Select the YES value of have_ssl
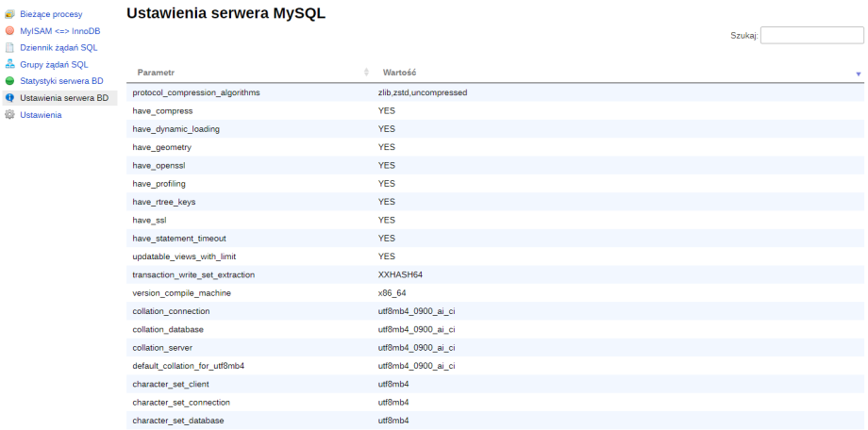The height and width of the screenshot is (430, 868). pos(387,221)
